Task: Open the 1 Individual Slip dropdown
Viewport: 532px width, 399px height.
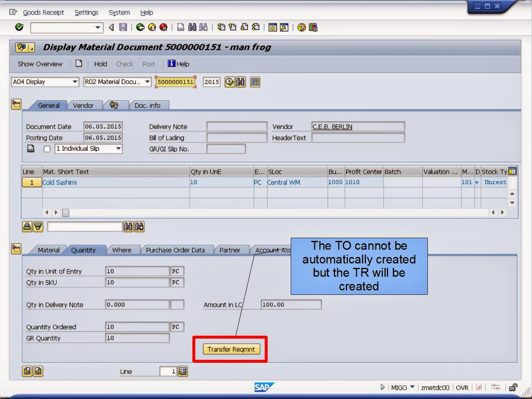Action: coord(119,149)
